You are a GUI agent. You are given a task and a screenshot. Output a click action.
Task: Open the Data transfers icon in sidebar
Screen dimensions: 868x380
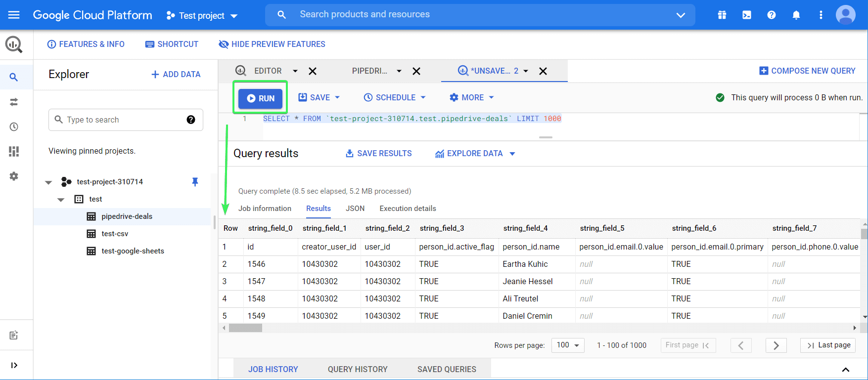point(14,102)
